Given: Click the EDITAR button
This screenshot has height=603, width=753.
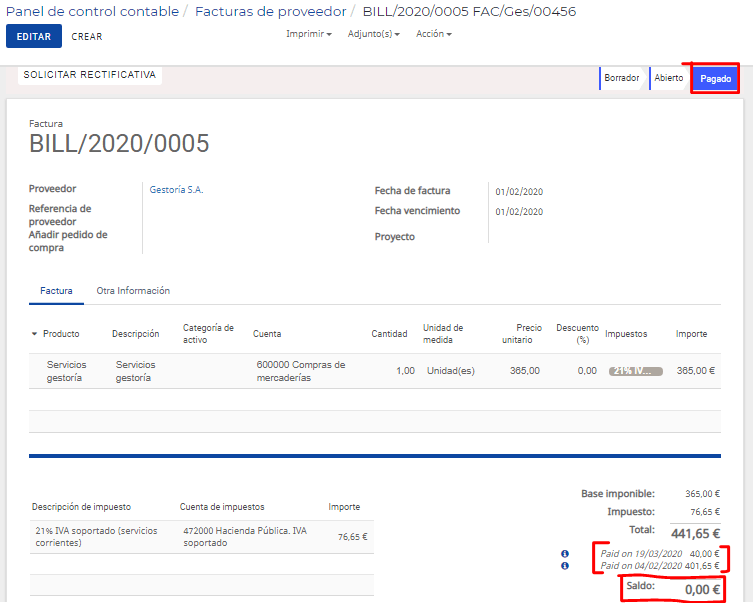Looking at the screenshot, I should (x=34, y=36).
